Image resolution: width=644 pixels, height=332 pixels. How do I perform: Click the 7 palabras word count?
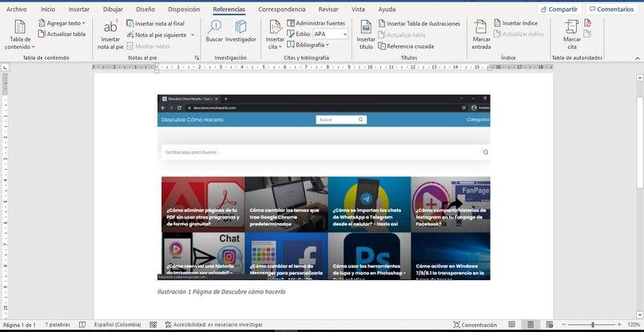58,325
